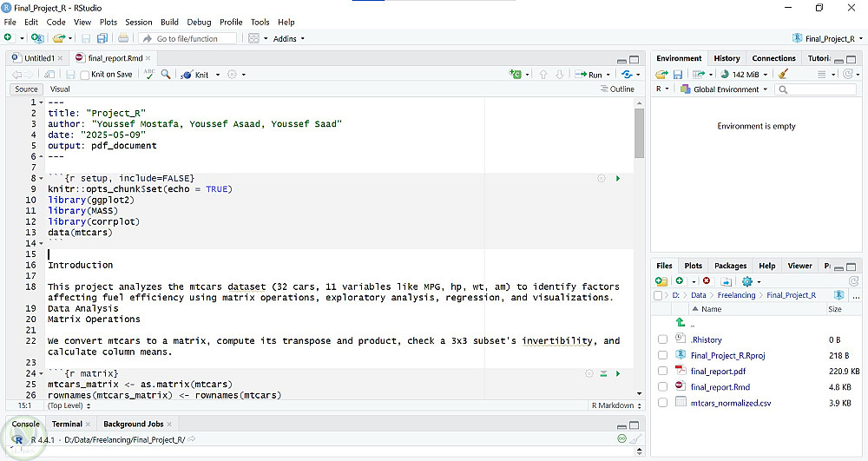Check the final_report.Rmd checkbox
The height and width of the screenshot is (461, 868).
[662, 387]
